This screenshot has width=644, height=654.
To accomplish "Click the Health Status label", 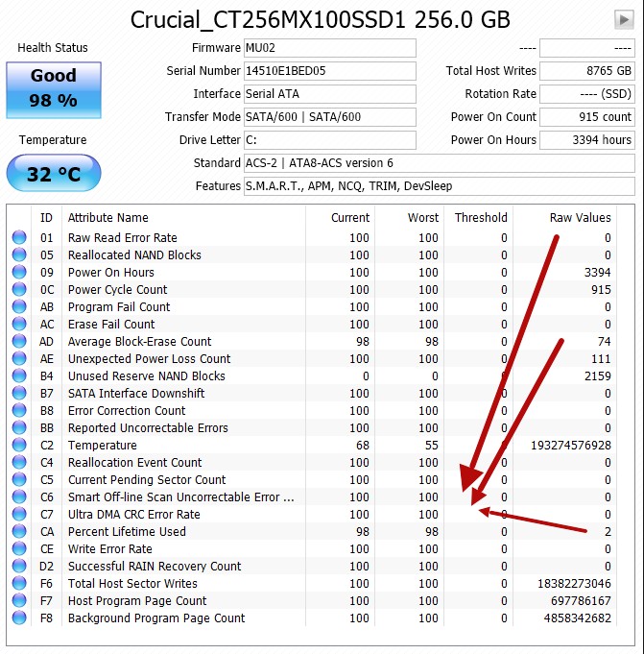I will pyautogui.click(x=53, y=48).
